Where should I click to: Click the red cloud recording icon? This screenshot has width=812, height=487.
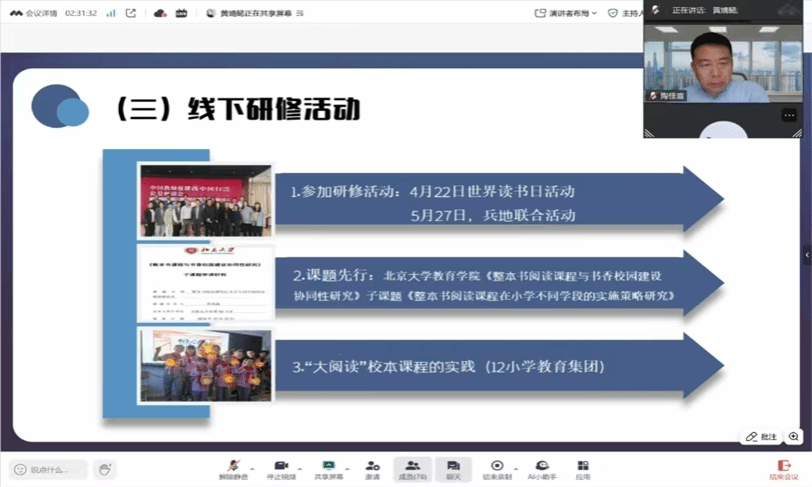click(160, 13)
